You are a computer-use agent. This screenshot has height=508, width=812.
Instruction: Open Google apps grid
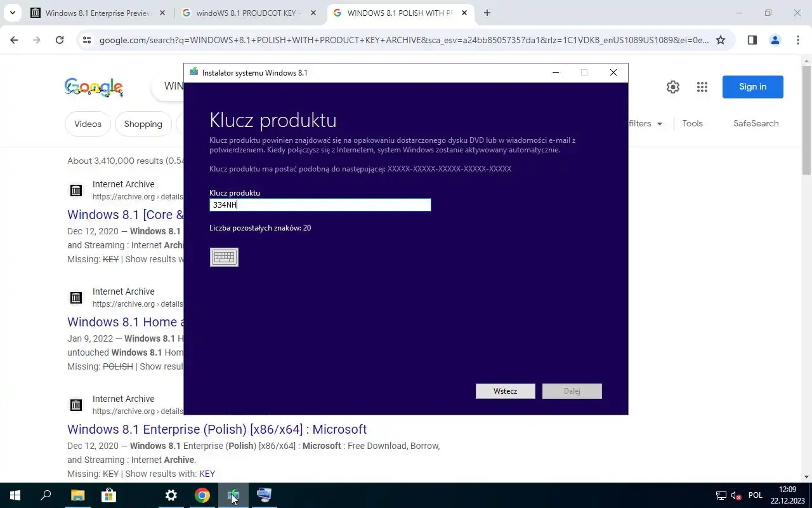click(x=702, y=87)
